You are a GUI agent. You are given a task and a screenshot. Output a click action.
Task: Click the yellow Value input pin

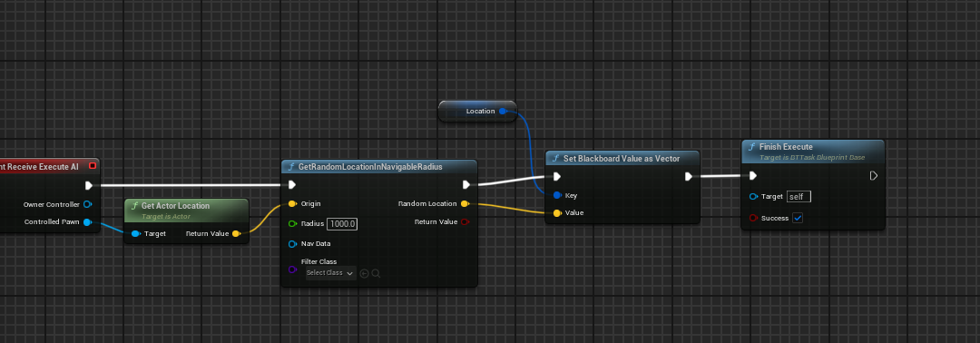tap(557, 213)
